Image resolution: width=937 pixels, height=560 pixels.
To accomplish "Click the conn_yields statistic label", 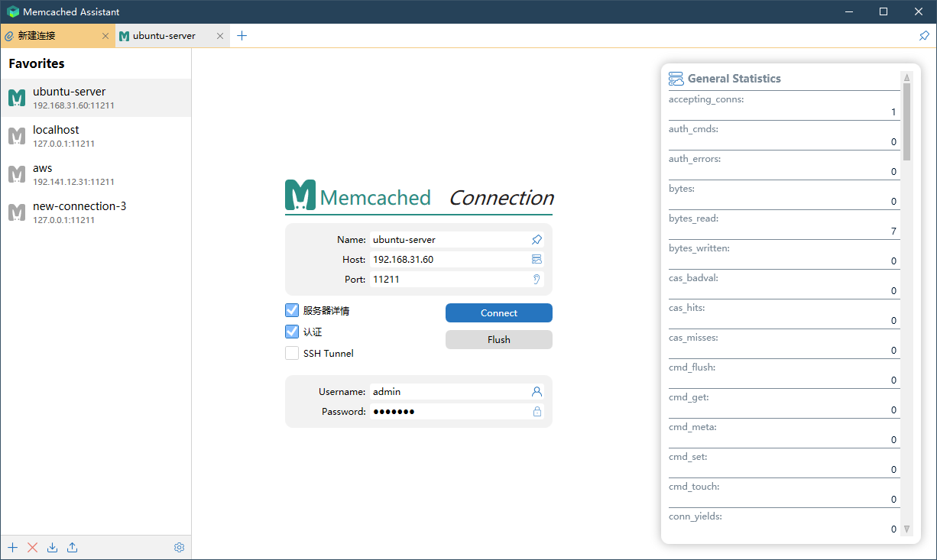I will click(695, 516).
